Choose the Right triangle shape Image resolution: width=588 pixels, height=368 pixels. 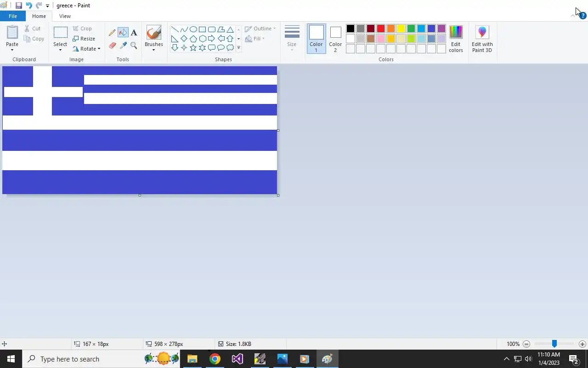point(175,39)
